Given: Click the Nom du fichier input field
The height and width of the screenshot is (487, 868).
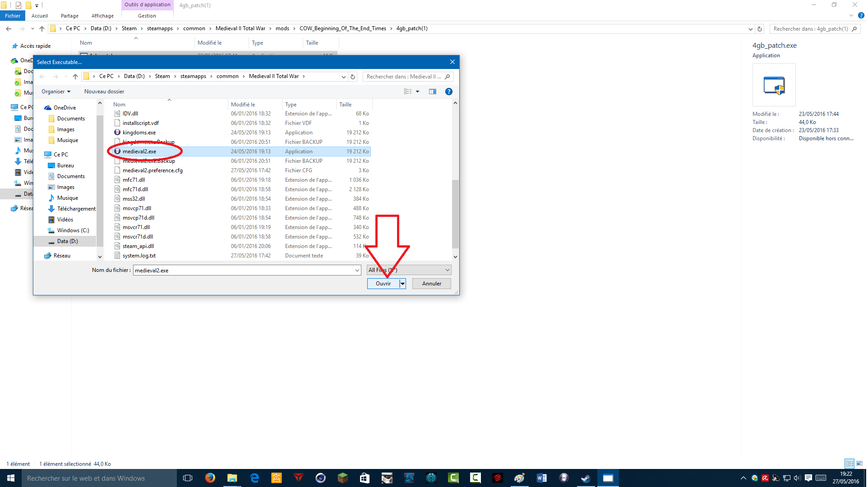Looking at the screenshot, I should tap(244, 271).
